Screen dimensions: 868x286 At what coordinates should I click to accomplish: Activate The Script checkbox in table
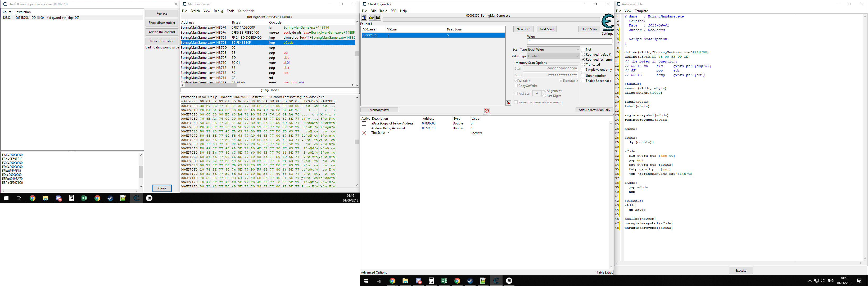364,133
